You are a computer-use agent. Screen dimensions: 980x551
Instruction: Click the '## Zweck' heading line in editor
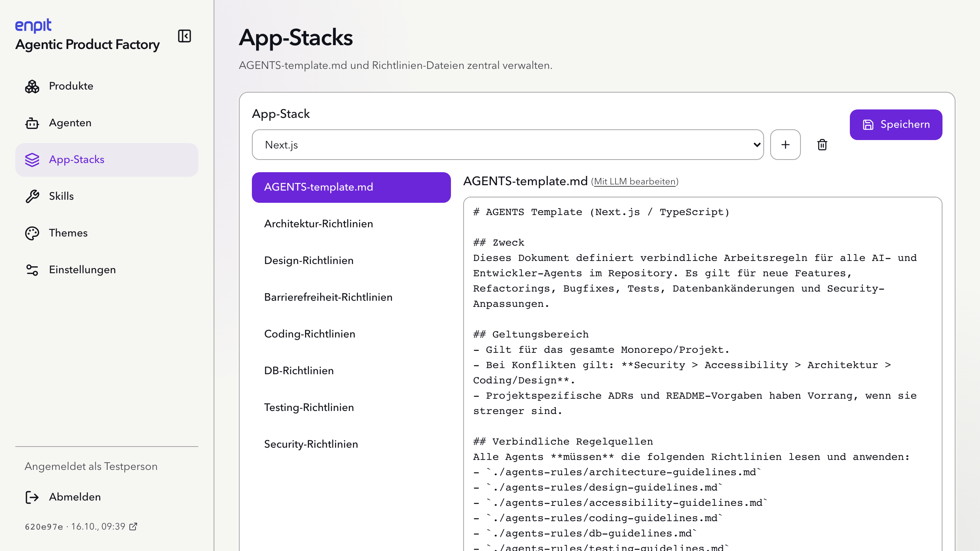coord(499,243)
